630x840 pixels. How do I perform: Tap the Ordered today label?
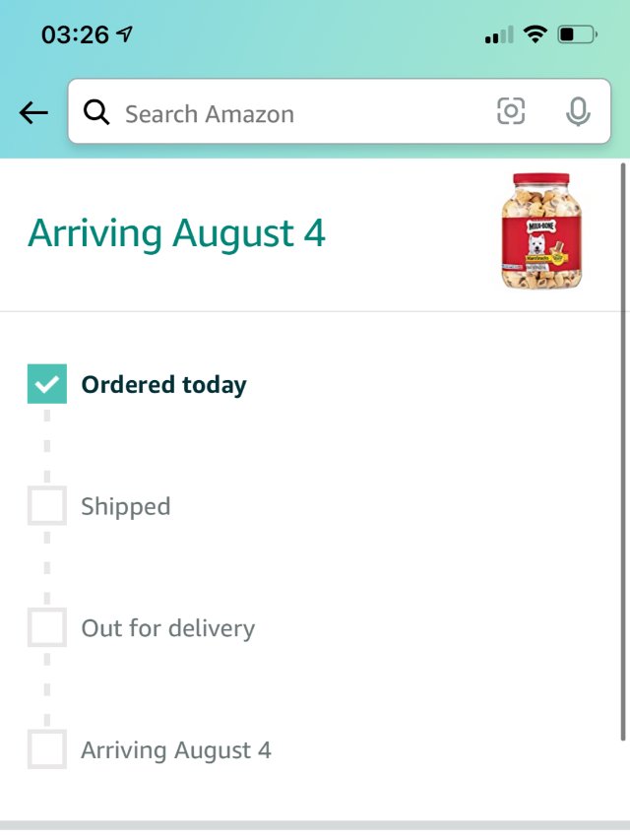coord(163,384)
